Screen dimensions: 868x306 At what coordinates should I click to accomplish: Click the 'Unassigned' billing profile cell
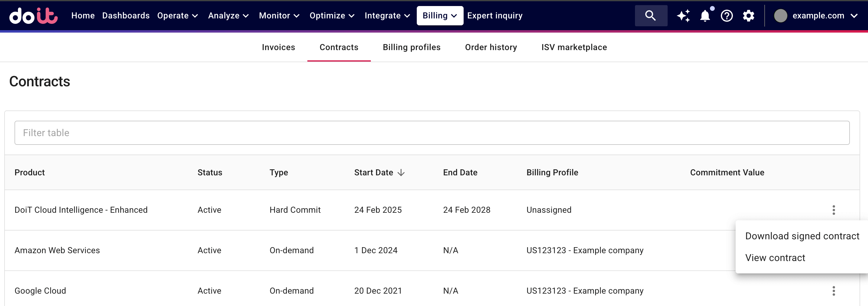549,210
